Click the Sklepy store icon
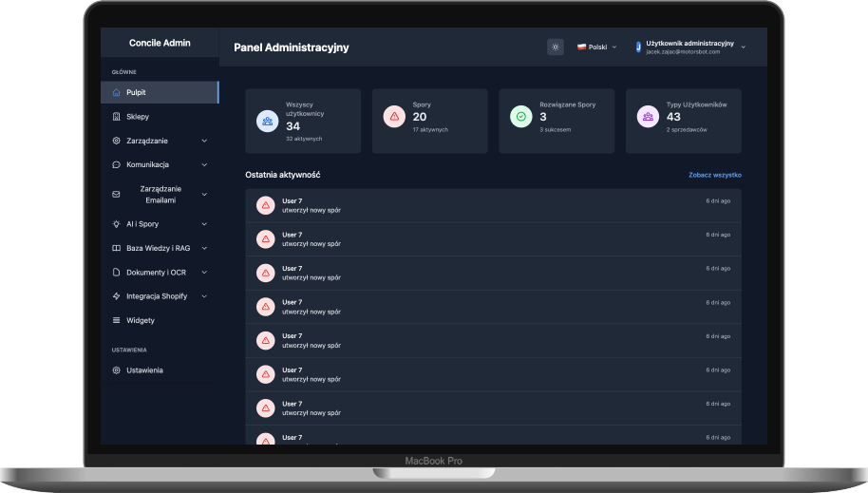Image resolution: width=868 pixels, height=493 pixels. tap(116, 117)
